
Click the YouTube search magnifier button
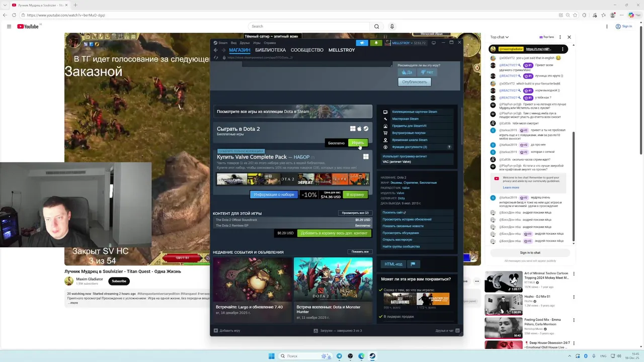coord(376,26)
